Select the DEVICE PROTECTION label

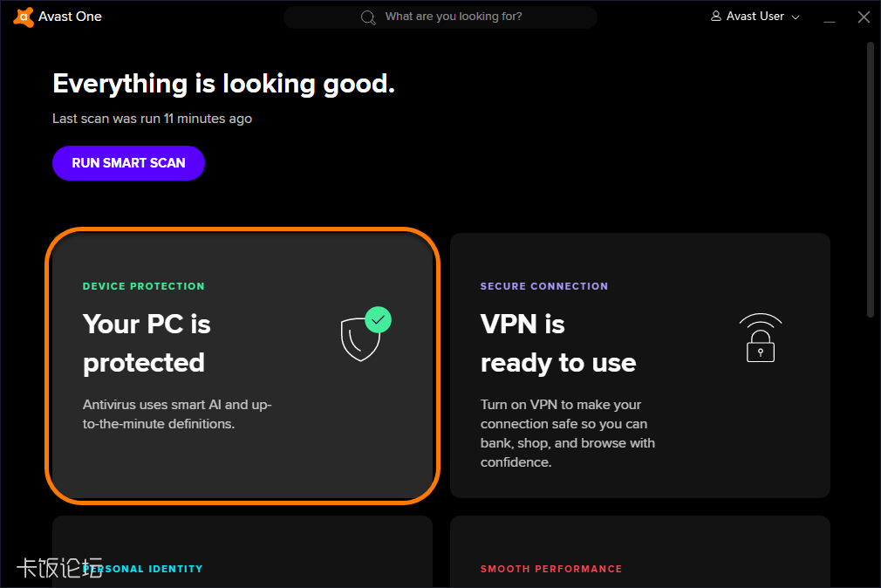coord(143,285)
